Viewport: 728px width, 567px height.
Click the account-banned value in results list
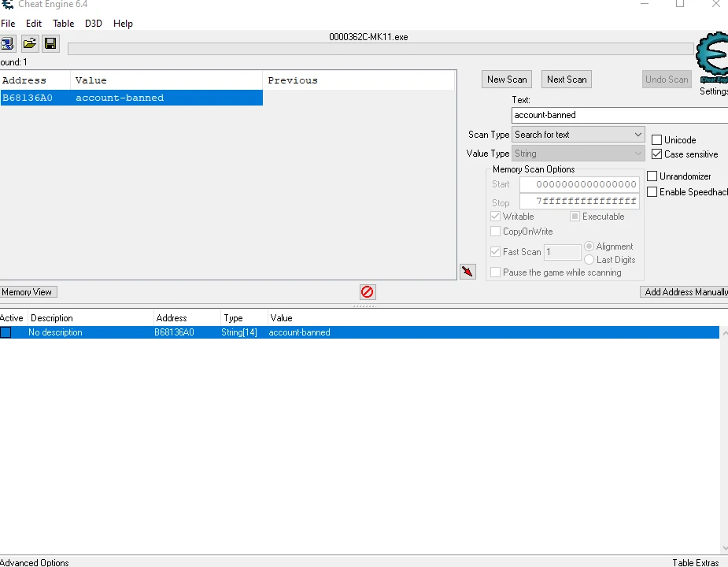[x=120, y=98]
